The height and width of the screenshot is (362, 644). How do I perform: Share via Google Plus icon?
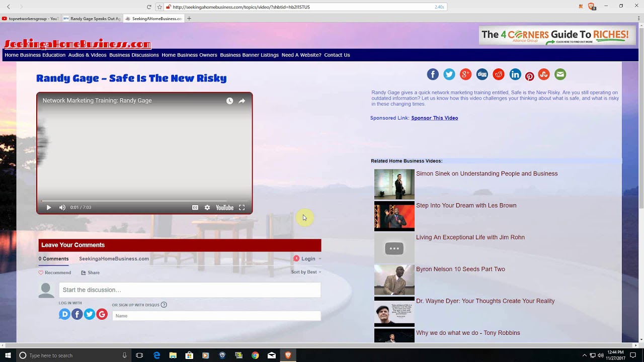(x=466, y=74)
